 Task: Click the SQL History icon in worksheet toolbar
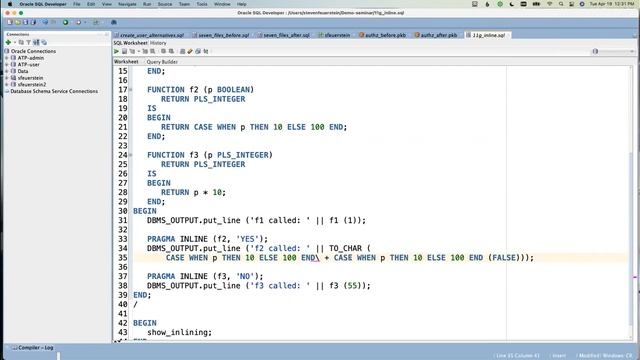pyautogui.click(x=198, y=51)
